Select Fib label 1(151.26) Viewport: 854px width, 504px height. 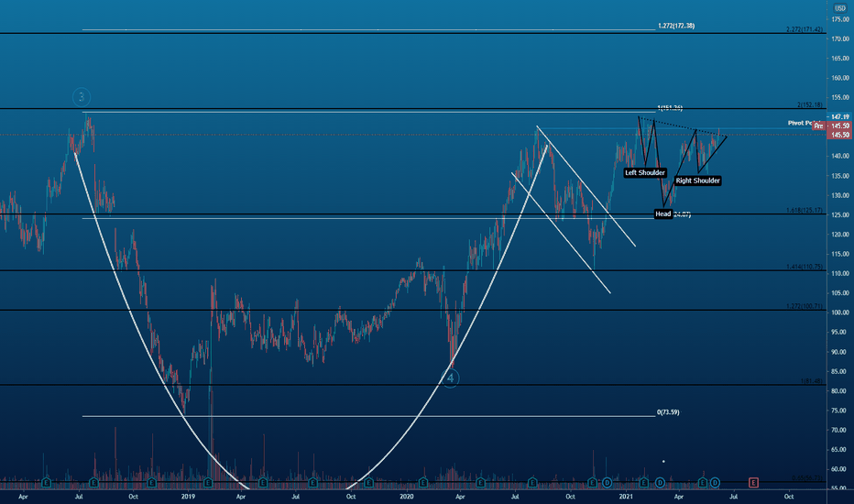(x=670, y=108)
